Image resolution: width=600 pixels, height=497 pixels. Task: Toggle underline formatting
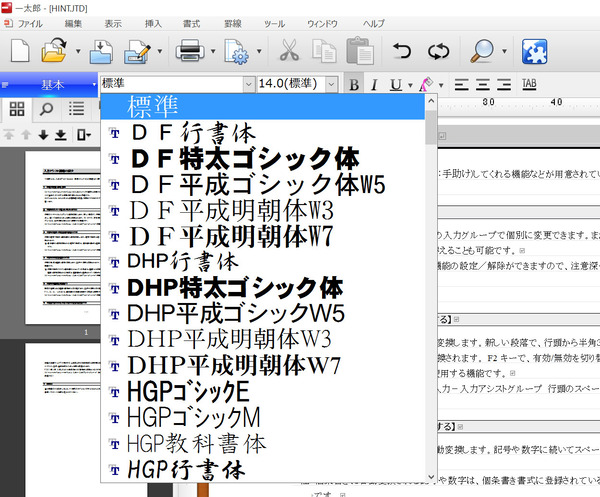pyautogui.click(x=396, y=85)
